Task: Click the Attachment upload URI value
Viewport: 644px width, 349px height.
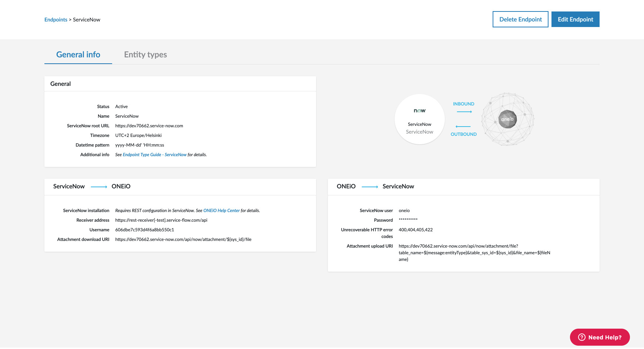Action: point(474,253)
